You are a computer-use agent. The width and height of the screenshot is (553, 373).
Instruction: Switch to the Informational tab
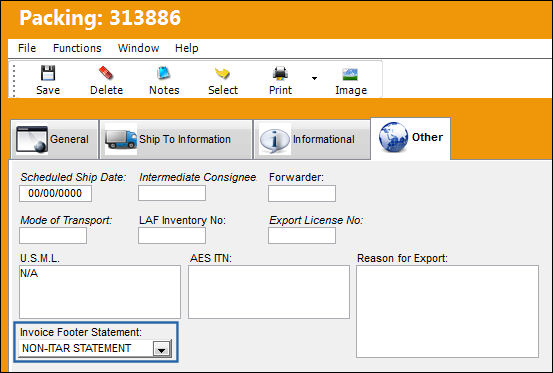pyautogui.click(x=312, y=140)
